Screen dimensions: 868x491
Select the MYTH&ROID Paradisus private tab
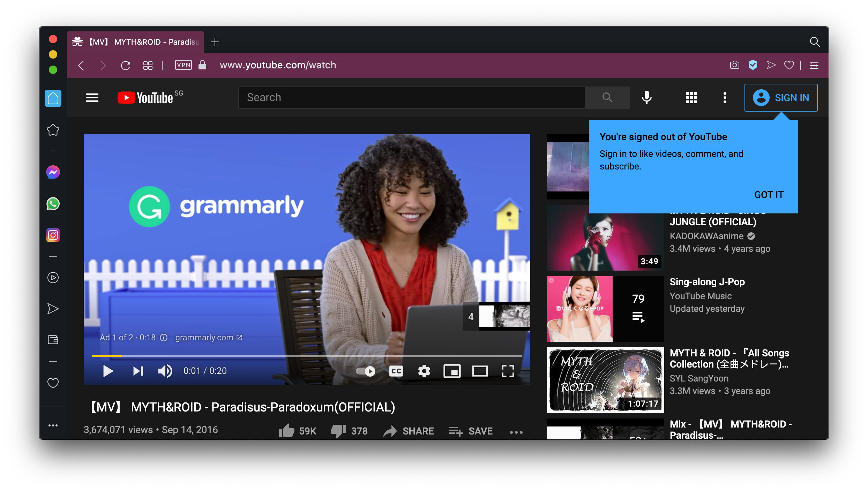coord(135,42)
